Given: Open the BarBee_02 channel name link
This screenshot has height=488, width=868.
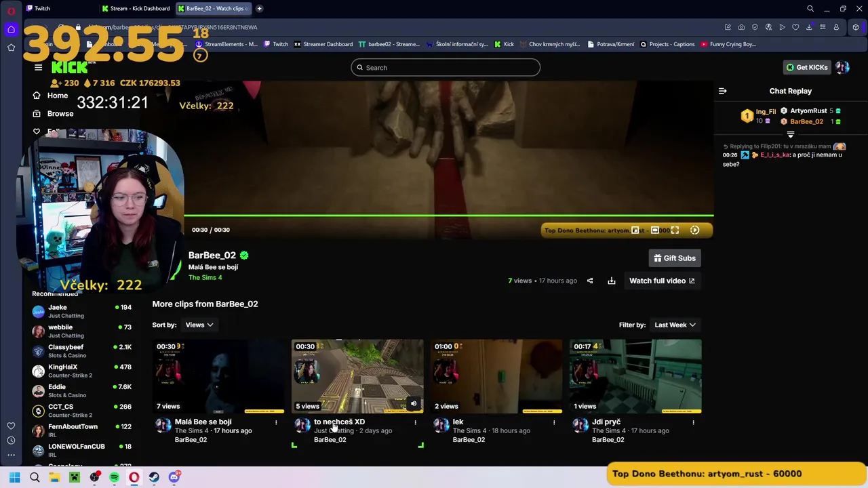Looking at the screenshot, I should [212, 256].
